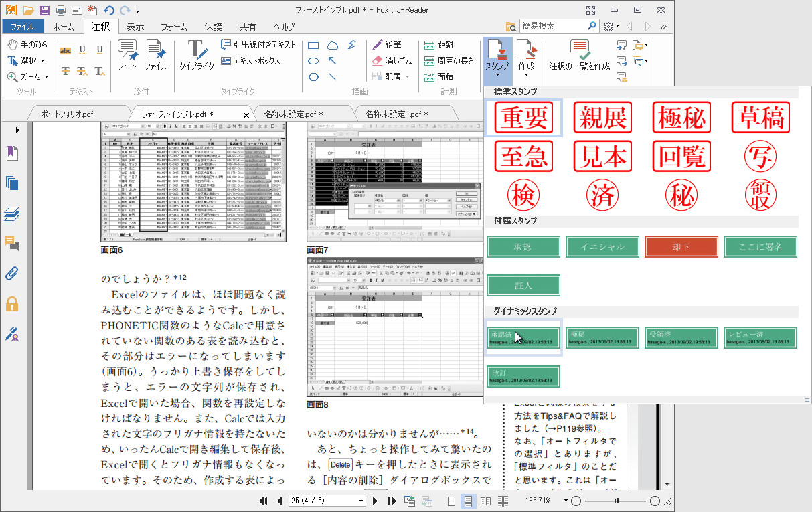Choose the 極秘 red standard stamp
This screenshot has width=812, height=512.
click(681, 118)
